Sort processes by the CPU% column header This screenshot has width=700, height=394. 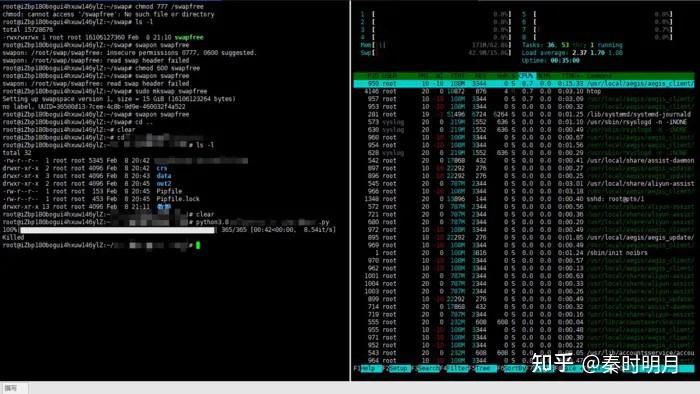527,76
